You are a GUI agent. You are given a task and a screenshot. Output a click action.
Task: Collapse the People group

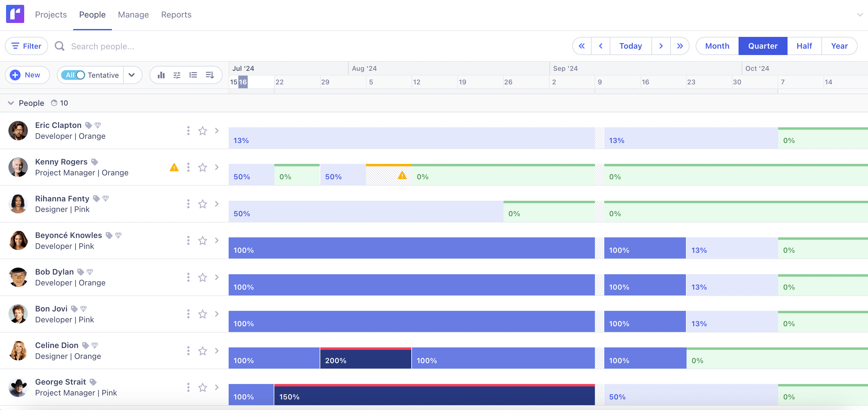tap(11, 103)
